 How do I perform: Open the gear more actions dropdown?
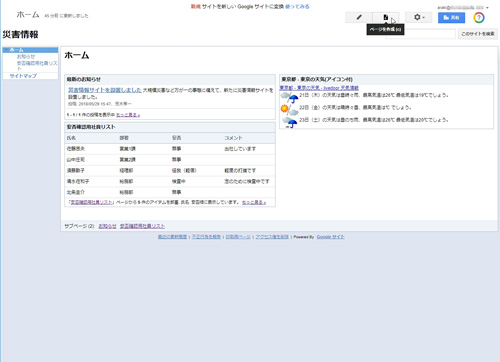click(x=419, y=17)
